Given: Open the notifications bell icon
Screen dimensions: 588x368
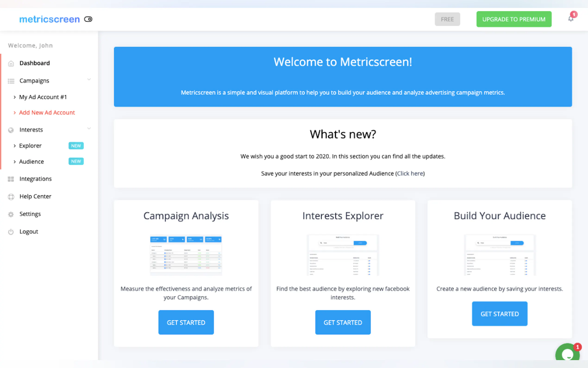Looking at the screenshot, I should (x=570, y=19).
